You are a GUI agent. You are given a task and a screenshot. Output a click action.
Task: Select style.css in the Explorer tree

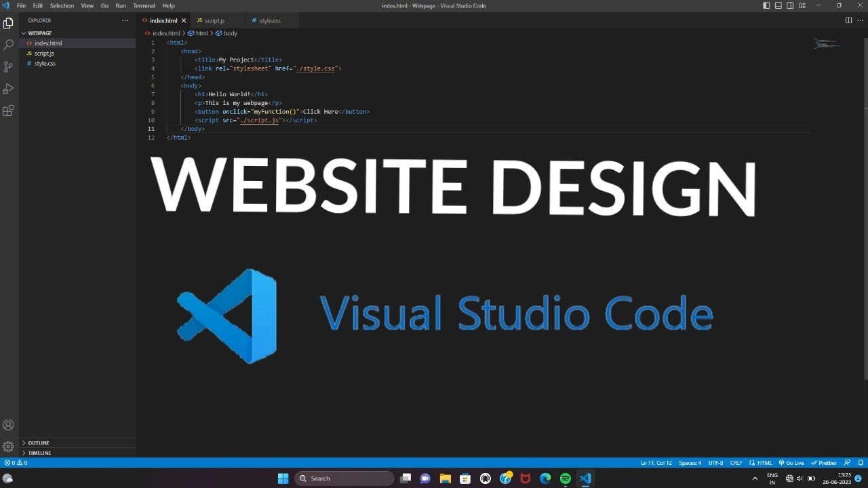(x=77, y=63)
